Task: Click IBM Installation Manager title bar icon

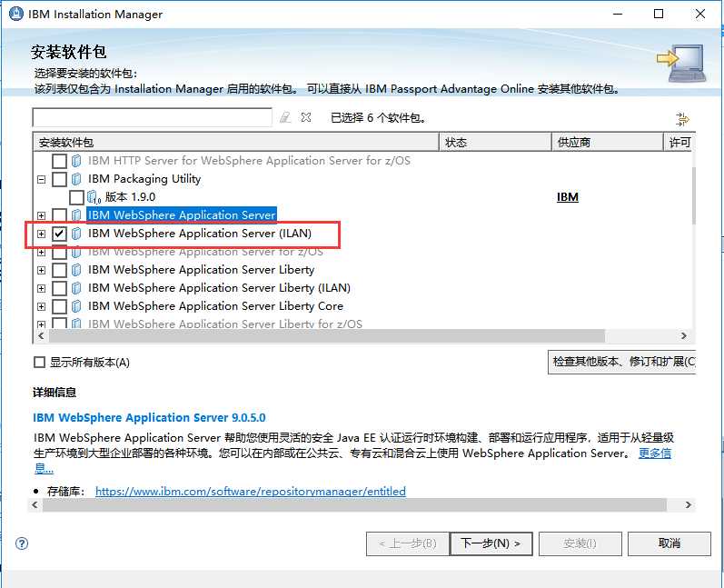Action: pos(16,14)
